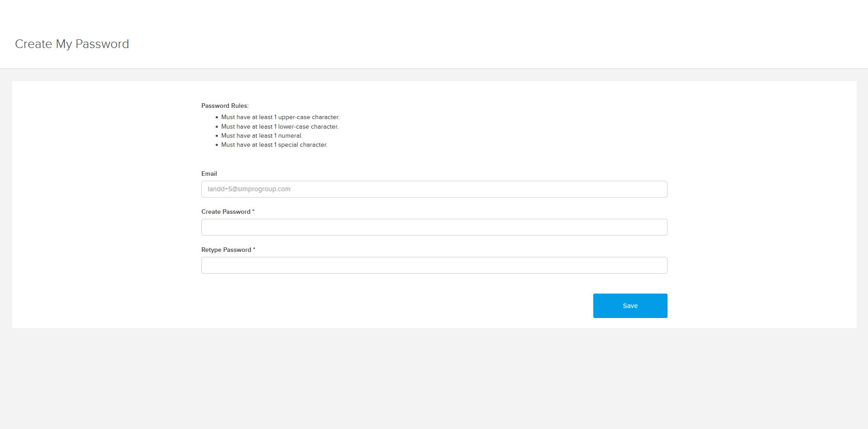Click the special character rule text
Image resolution: width=868 pixels, height=429 pixels.
click(x=274, y=145)
